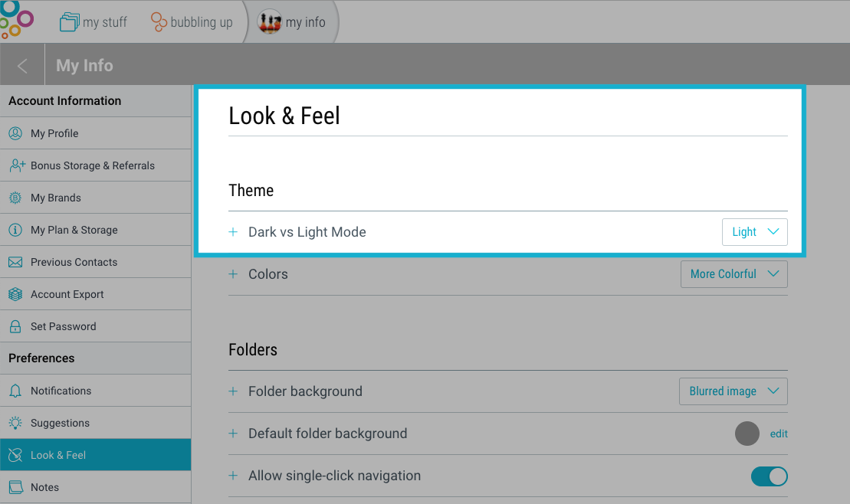Click the edit link for default background
The width and height of the screenshot is (850, 504).
click(779, 434)
